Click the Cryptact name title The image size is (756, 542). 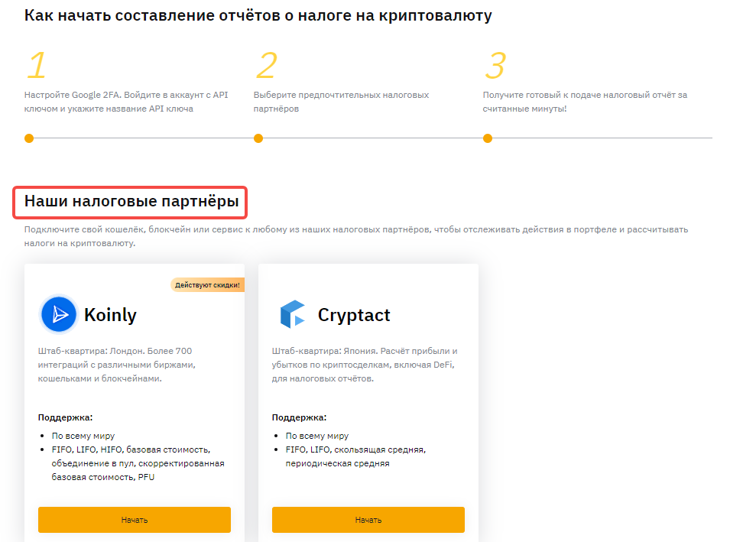(x=354, y=315)
